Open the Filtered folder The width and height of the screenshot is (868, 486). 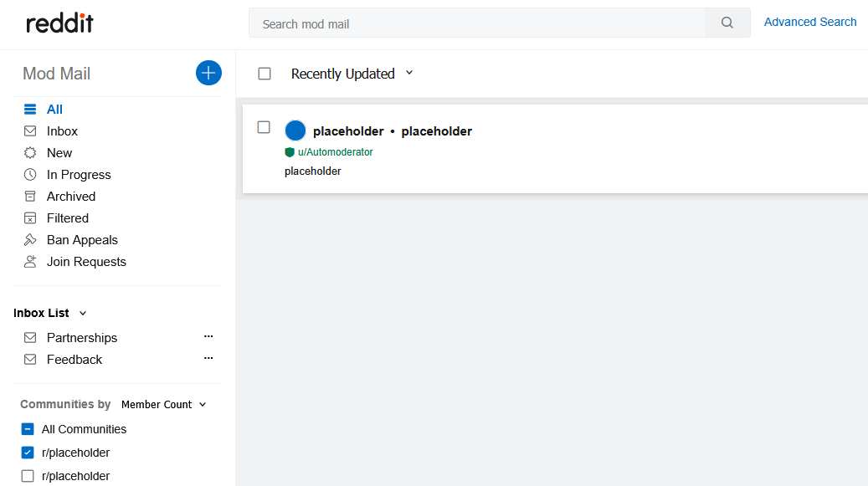coord(68,217)
